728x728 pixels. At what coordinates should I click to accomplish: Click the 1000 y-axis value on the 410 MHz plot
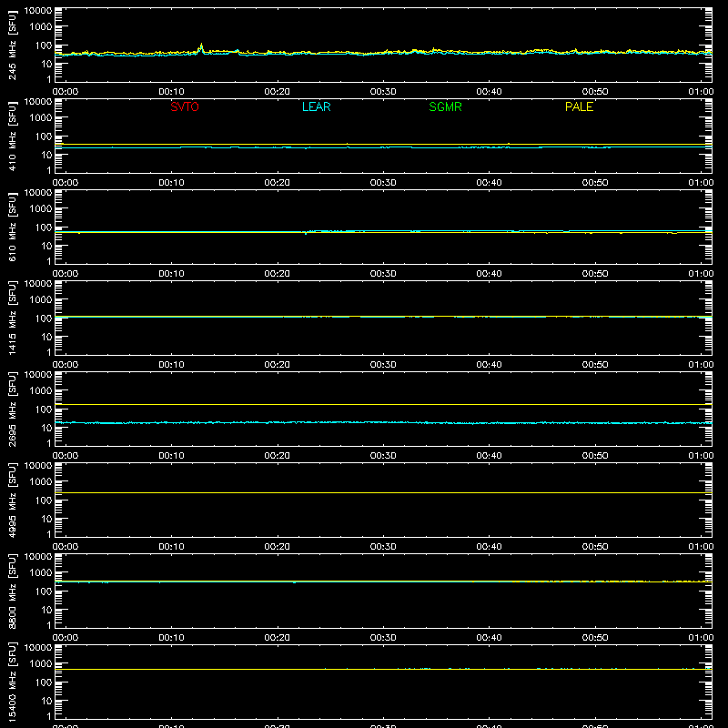[41, 118]
